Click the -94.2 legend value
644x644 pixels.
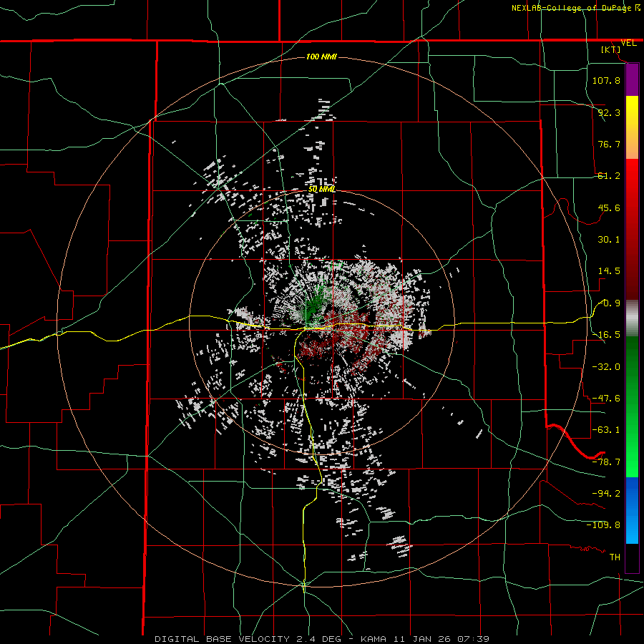[x=606, y=494]
